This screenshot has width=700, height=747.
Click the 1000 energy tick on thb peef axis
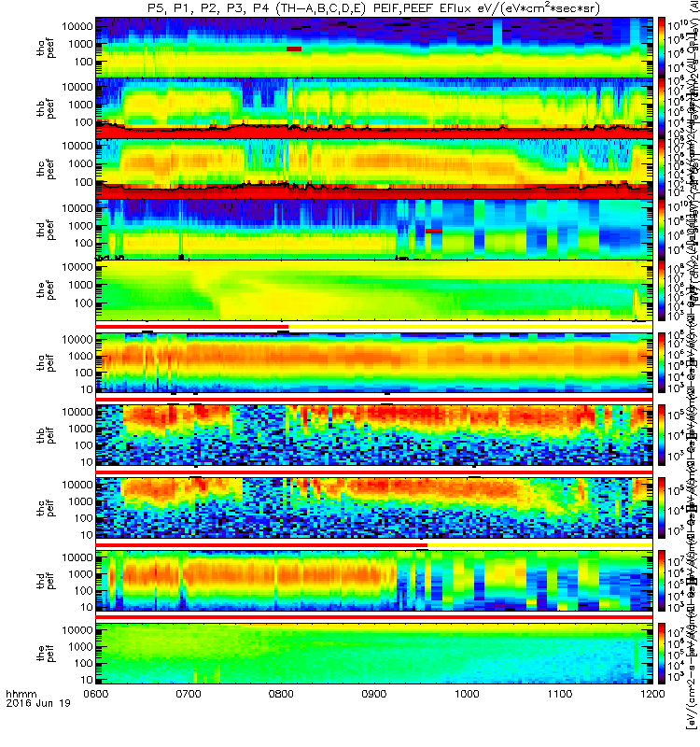(79, 105)
